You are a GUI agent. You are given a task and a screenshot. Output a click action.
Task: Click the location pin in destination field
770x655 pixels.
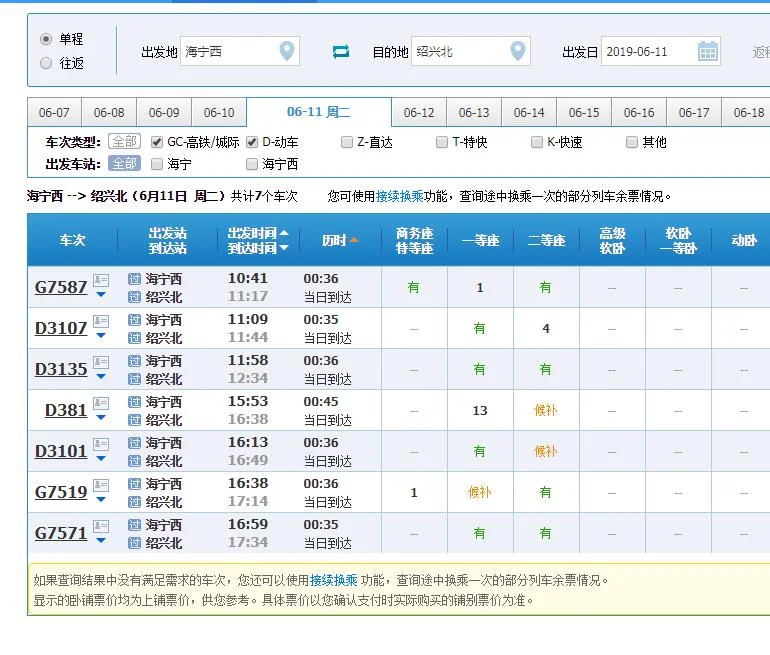(x=518, y=51)
